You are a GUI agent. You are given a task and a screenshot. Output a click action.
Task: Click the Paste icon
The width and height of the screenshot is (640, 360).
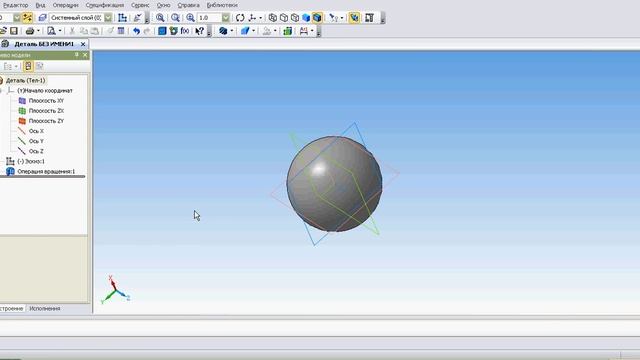95,31
